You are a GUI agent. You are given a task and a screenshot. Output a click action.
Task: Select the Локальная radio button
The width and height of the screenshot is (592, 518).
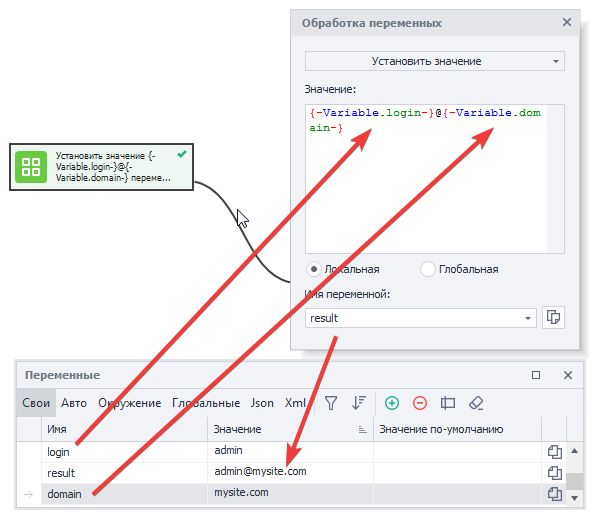[314, 269]
